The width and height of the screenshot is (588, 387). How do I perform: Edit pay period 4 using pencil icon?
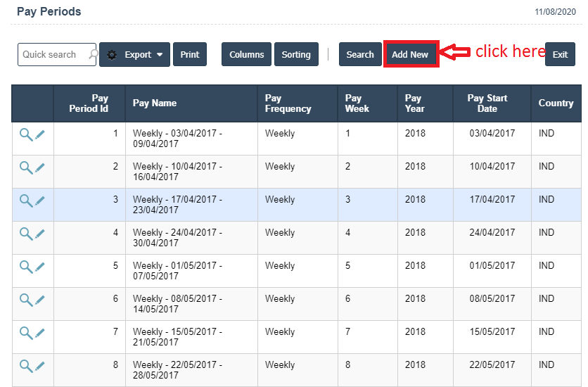point(40,234)
